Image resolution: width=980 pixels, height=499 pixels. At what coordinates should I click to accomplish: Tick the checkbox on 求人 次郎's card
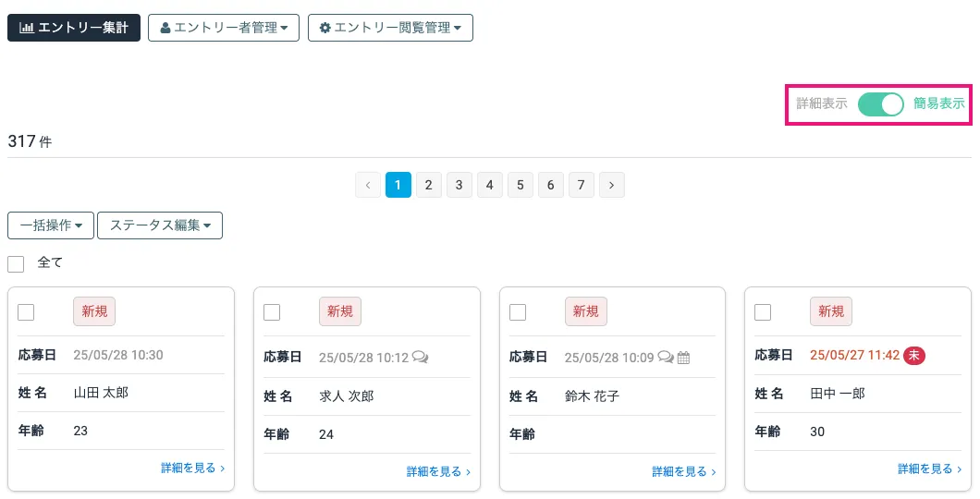(272, 312)
